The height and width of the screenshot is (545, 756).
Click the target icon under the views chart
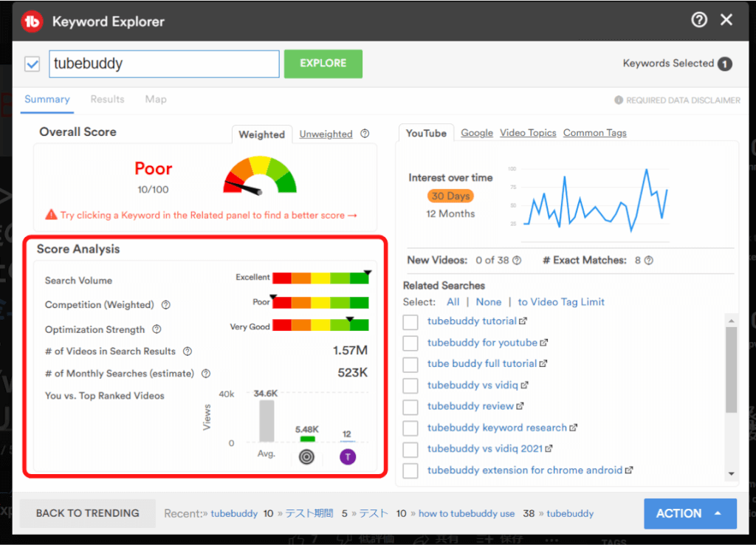click(306, 456)
